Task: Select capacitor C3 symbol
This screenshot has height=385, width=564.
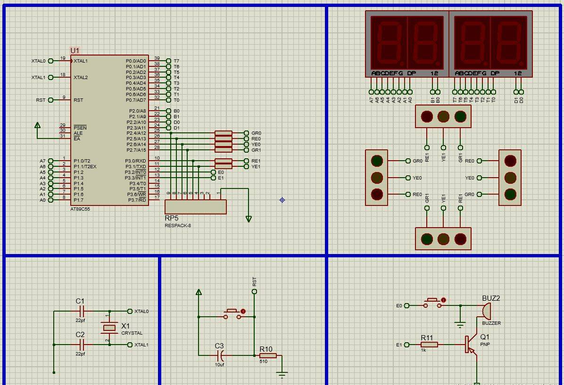Action: 221,356
